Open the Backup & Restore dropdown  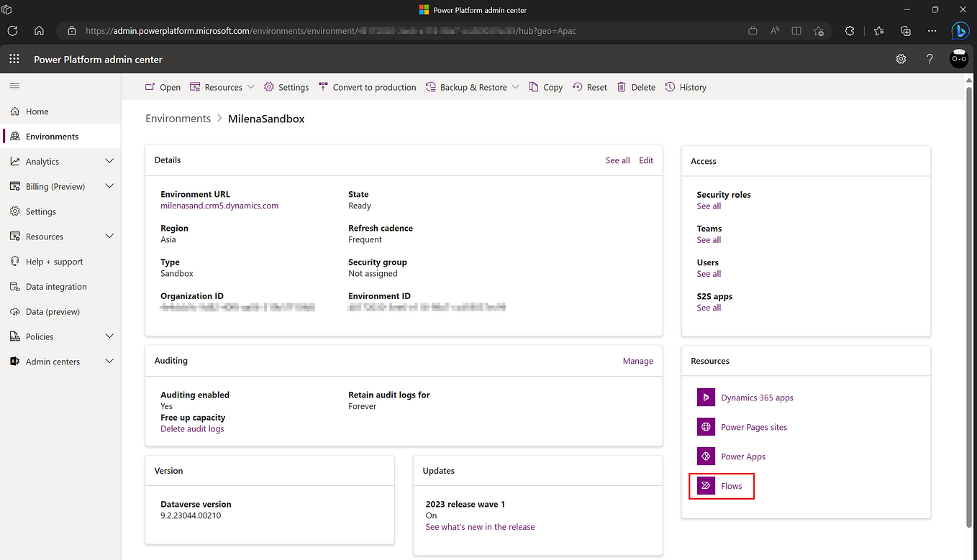[x=472, y=87]
